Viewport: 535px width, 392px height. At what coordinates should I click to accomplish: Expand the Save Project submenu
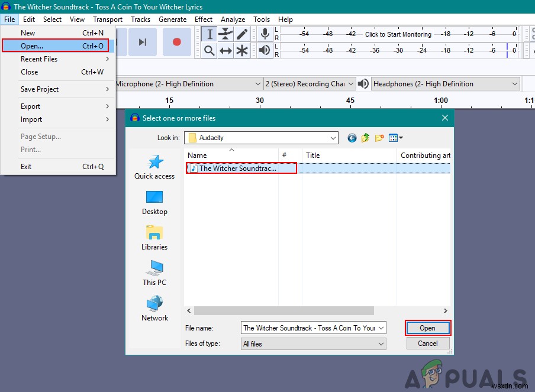tap(59, 89)
